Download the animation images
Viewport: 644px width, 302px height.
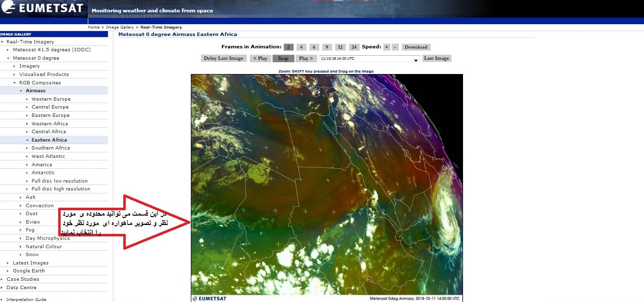(x=416, y=47)
